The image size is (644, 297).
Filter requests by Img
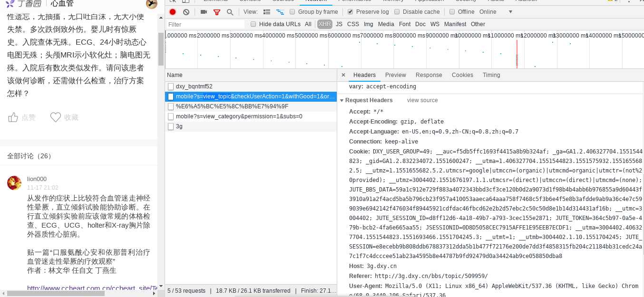[369, 24]
